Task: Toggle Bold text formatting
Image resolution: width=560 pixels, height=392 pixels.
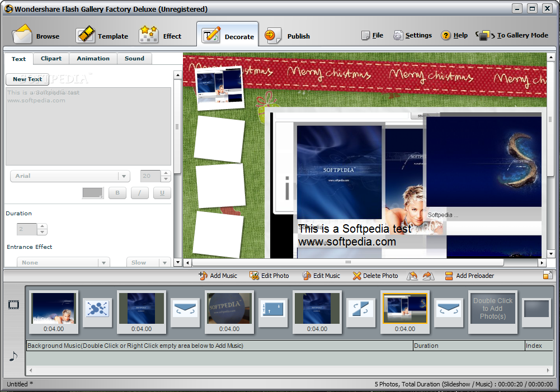Action: coord(117,193)
